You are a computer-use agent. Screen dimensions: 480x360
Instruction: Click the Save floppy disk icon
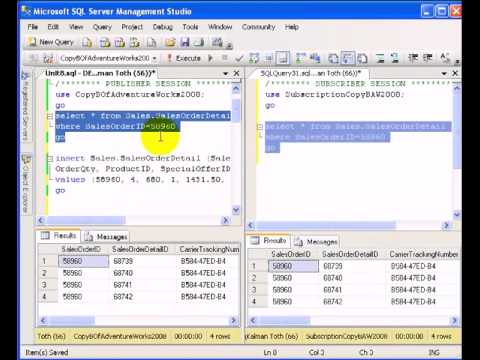pyautogui.click(x=185, y=42)
